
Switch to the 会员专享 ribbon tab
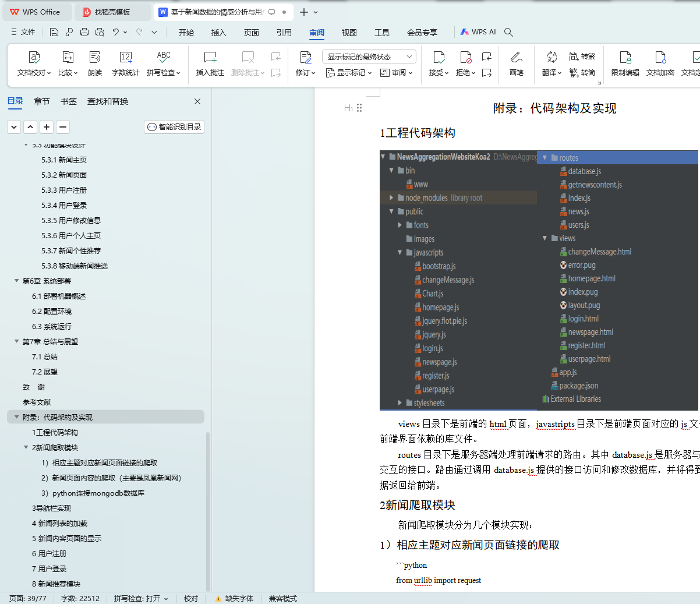[x=422, y=33]
